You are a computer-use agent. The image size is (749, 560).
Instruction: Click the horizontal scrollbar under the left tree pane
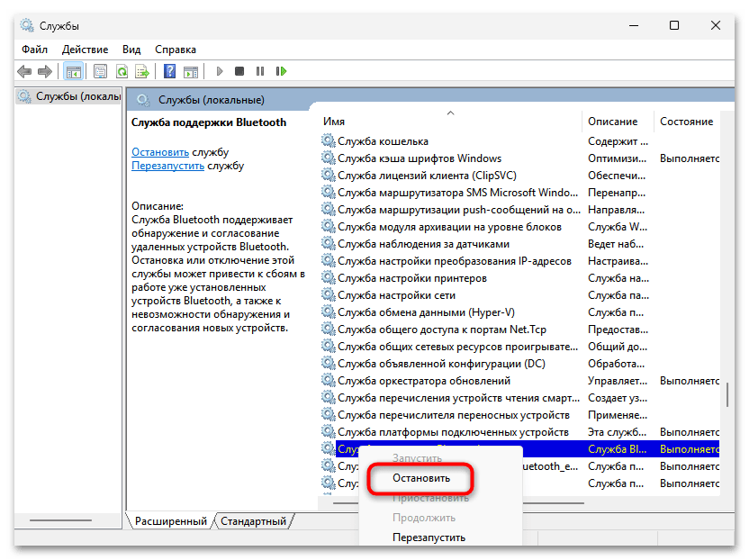(x=60, y=520)
